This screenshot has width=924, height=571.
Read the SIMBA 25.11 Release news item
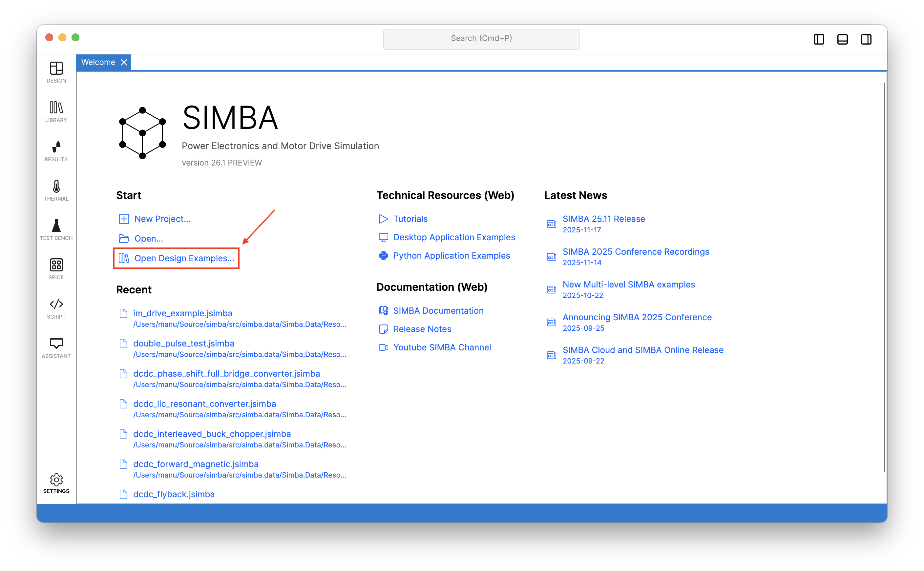coord(603,219)
